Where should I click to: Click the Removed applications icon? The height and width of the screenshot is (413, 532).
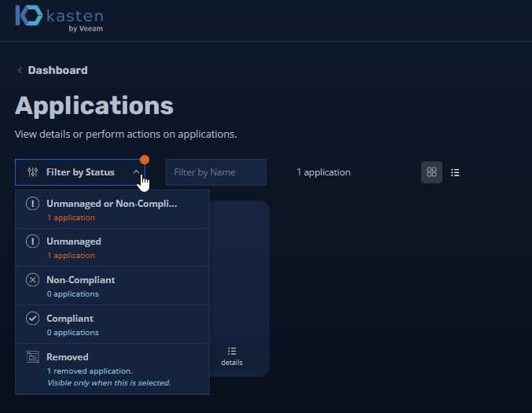pyautogui.click(x=32, y=357)
